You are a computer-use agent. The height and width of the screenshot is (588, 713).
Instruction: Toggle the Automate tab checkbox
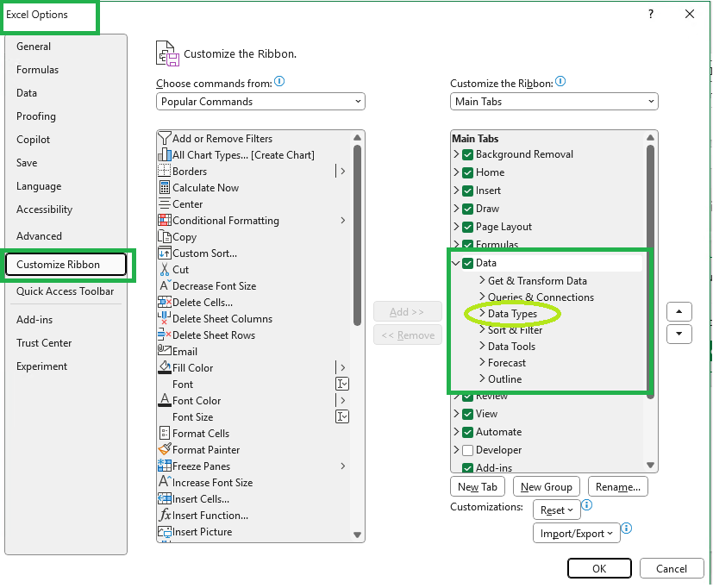[x=467, y=432]
